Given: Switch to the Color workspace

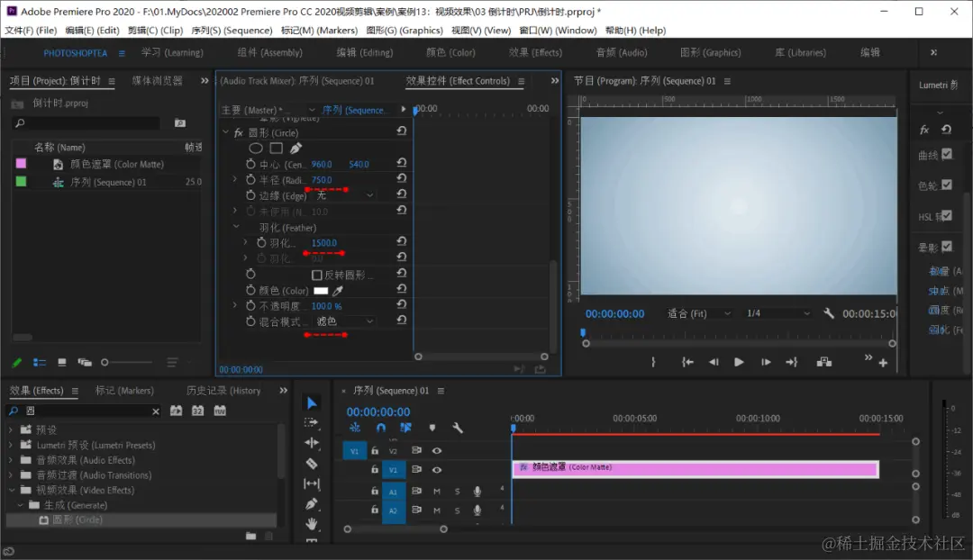Looking at the screenshot, I should point(450,53).
